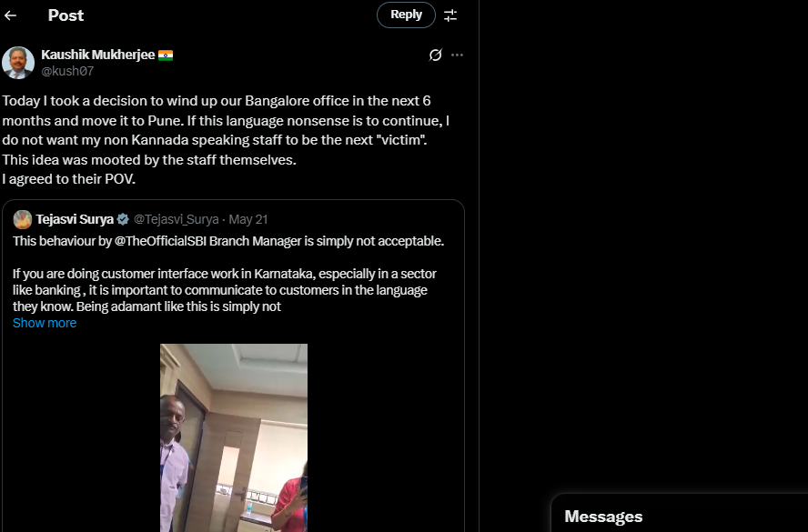Open the reply filter settings icon
The image size is (808, 532).
point(450,15)
